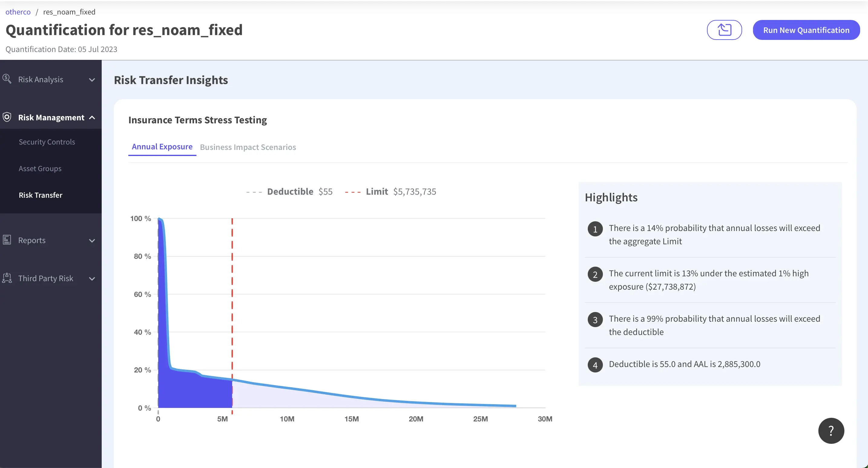Switch to Business Impact Scenarios tab

248,147
